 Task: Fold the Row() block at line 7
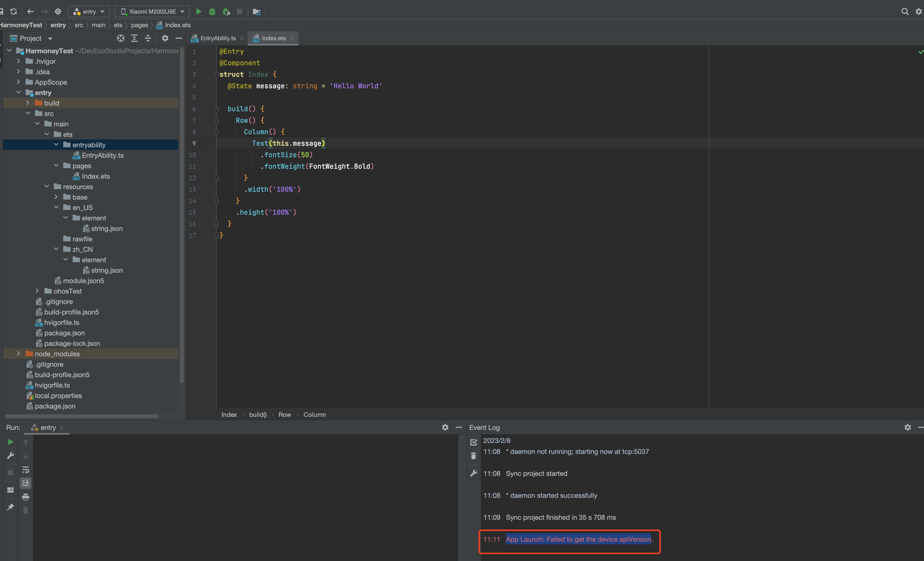tap(216, 121)
